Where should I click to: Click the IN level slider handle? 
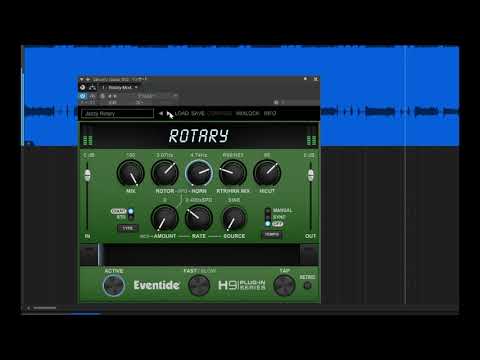87,175
